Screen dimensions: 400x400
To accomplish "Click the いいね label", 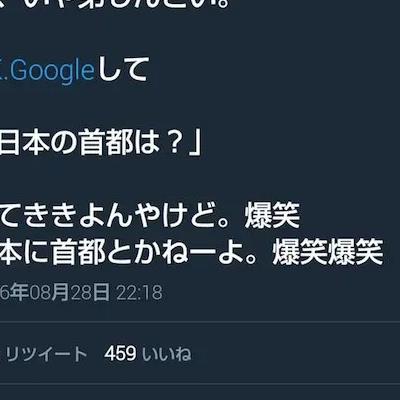I will click(x=167, y=354).
